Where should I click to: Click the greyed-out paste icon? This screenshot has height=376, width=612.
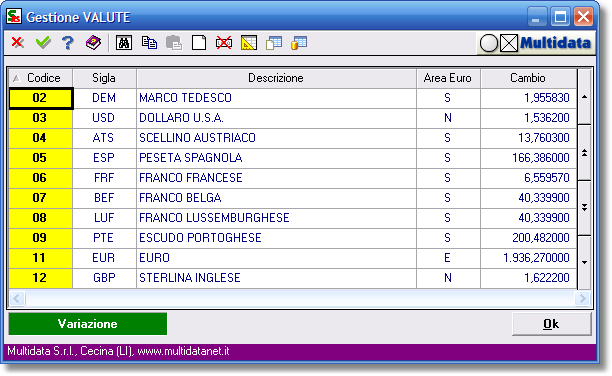(174, 43)
